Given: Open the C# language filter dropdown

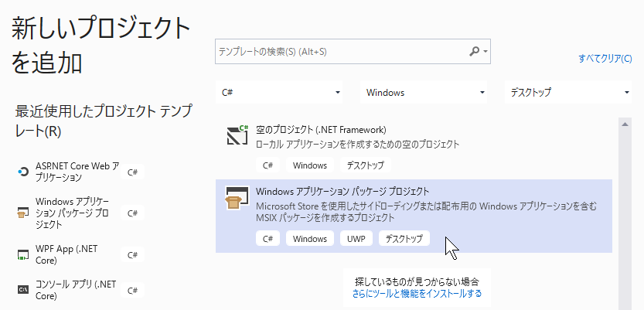Looking at the screenshot, I should pyautogui.click(x=279, y=93).
